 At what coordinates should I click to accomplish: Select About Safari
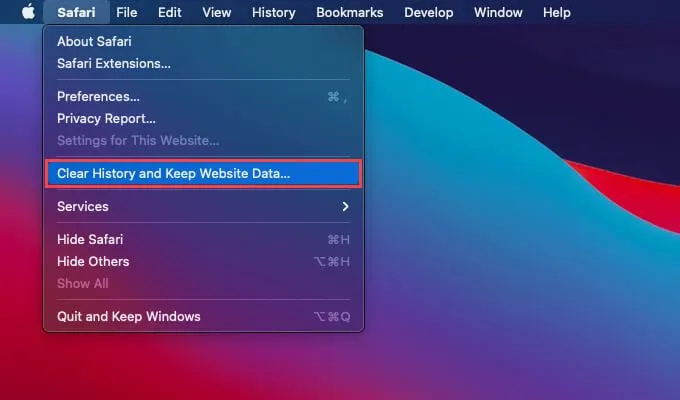pos(203,41)
